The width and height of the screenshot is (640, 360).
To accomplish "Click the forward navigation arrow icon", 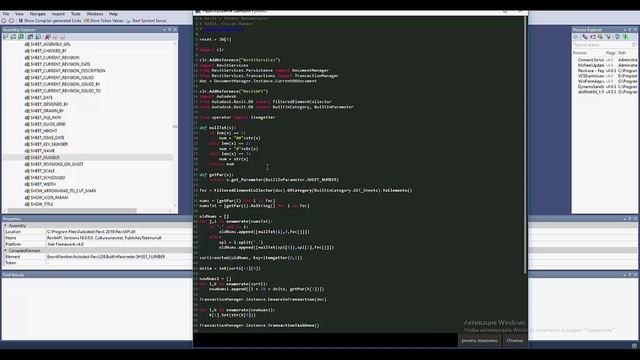I will (x=11, y=20).
